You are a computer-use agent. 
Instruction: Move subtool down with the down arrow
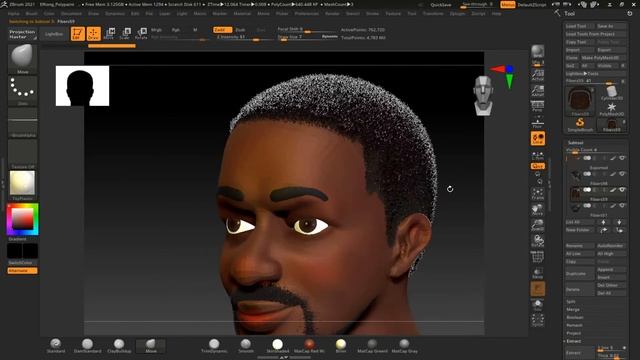click(x=619, y=222)
